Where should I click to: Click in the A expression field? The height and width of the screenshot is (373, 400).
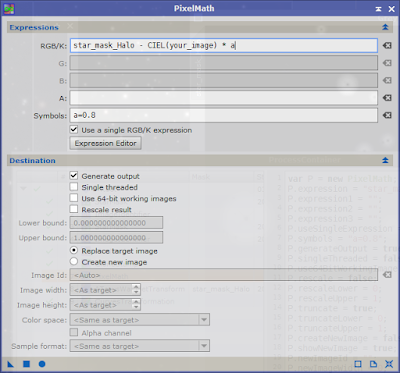click(224, 98)
